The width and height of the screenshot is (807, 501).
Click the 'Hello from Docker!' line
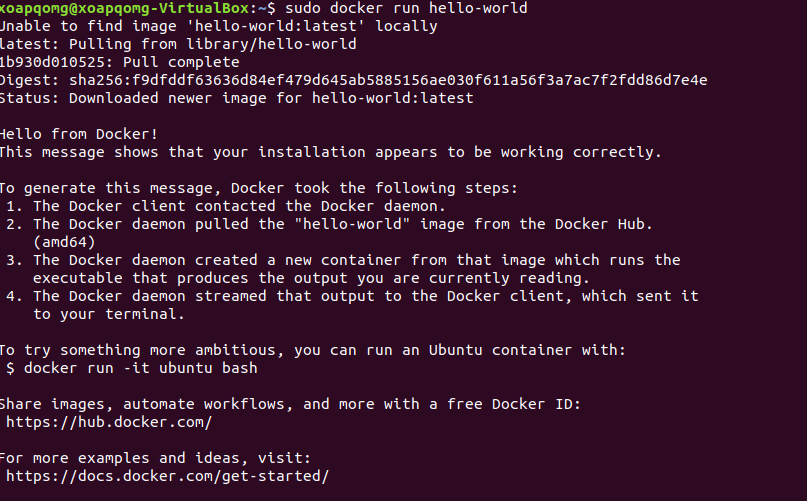coord(78,134)
